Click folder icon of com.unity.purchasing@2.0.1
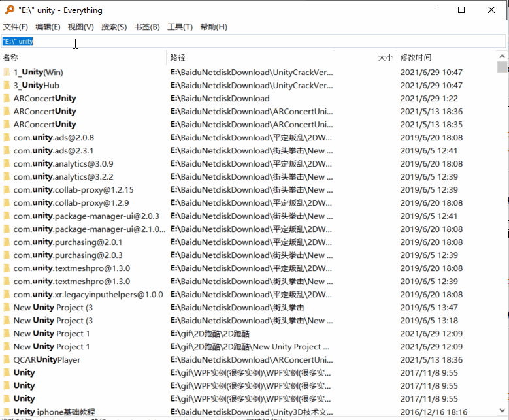This screenshot has width=509, height=420. 7,242
